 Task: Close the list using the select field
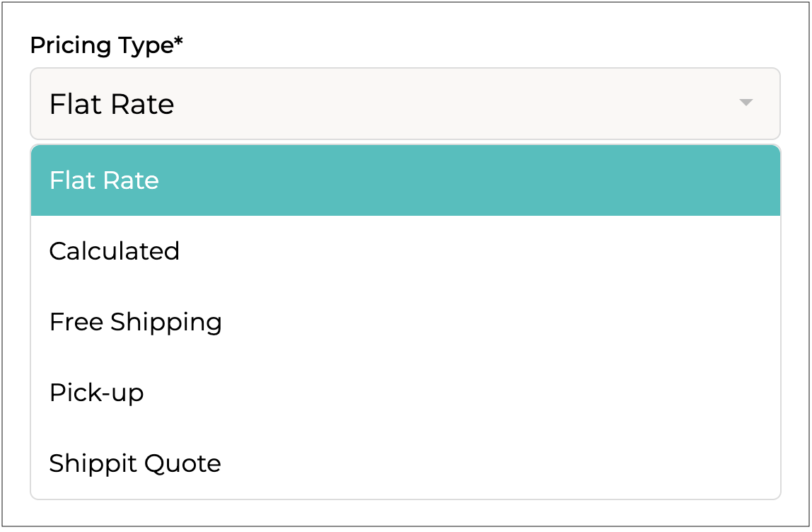(x=405, y=104)
